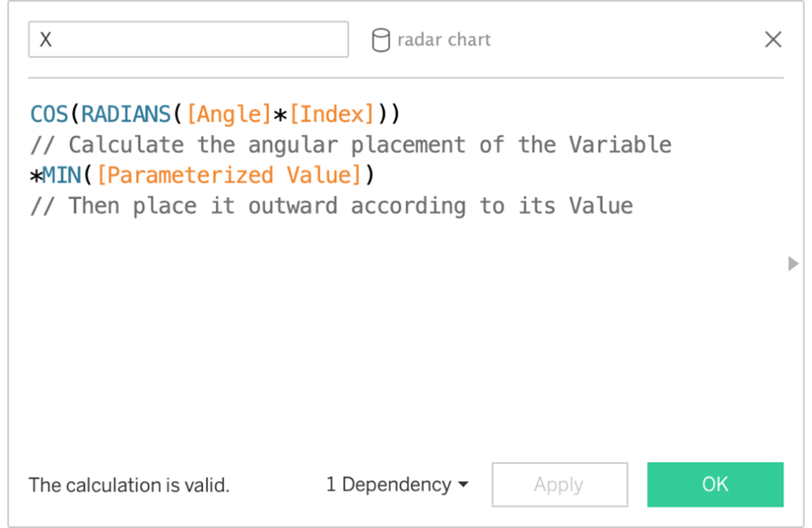Dismiss the dialog with the X close icon
This screenshot has width=812, height=528.
tap(773, 38)
